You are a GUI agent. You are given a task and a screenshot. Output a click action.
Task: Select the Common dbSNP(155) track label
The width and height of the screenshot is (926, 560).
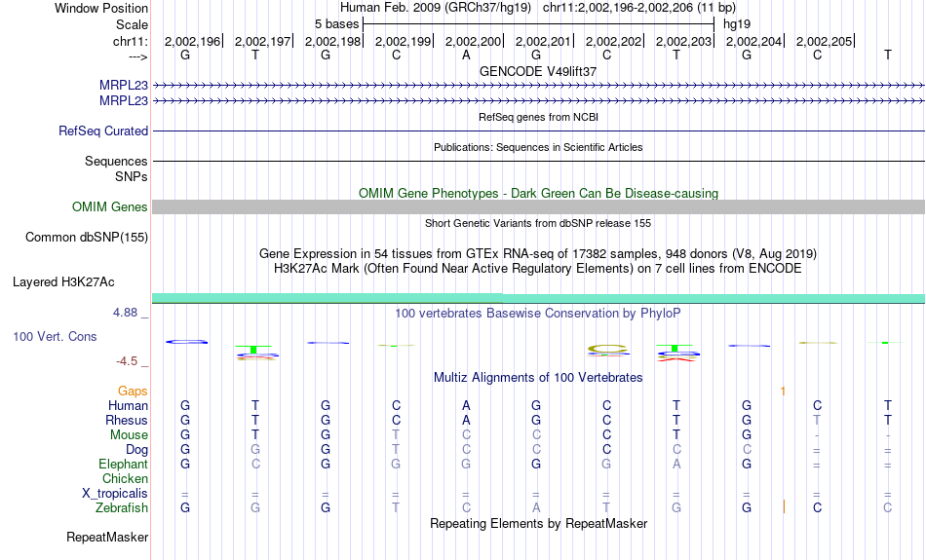pyautogui.click(x=87, y=238)
